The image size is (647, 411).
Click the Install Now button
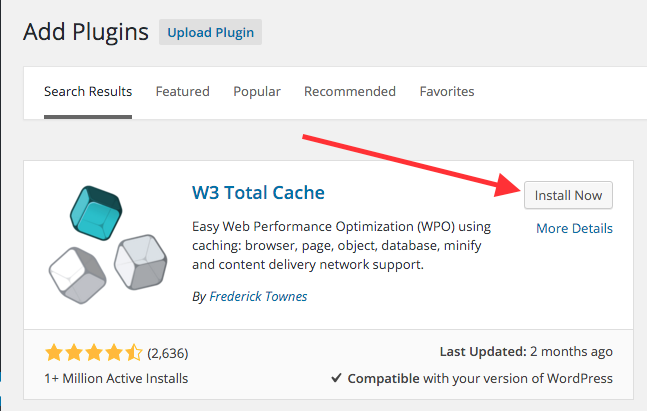click(568, 195)
